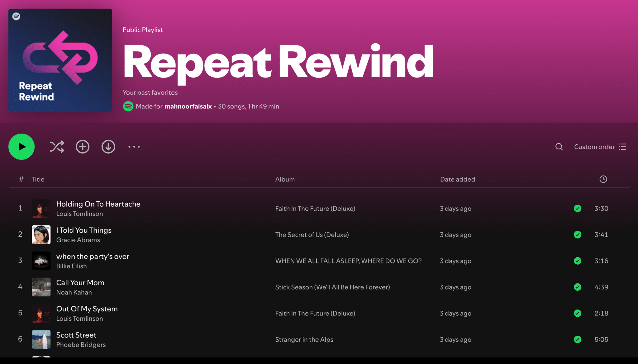Open search within the playlist

559,147
